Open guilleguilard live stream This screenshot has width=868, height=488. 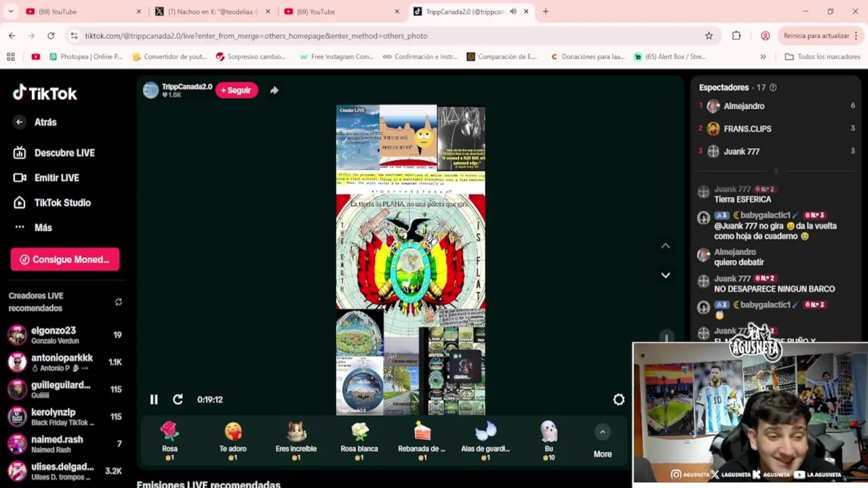click(x=64, y=389)
